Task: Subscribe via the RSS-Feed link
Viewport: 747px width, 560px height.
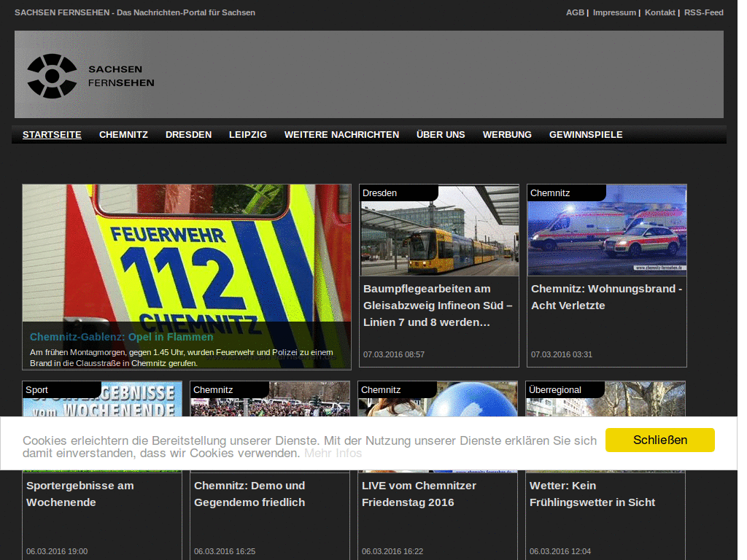Action: coord(704,12)
